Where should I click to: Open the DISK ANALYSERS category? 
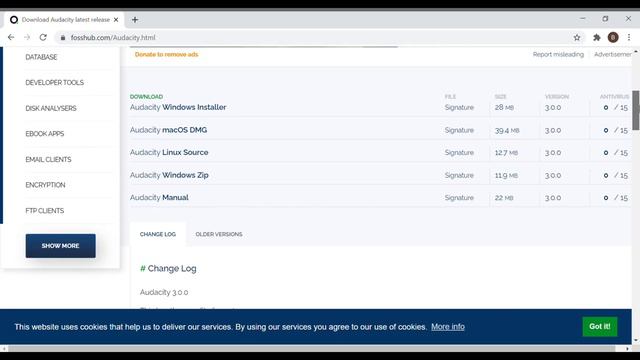[51, 108]
